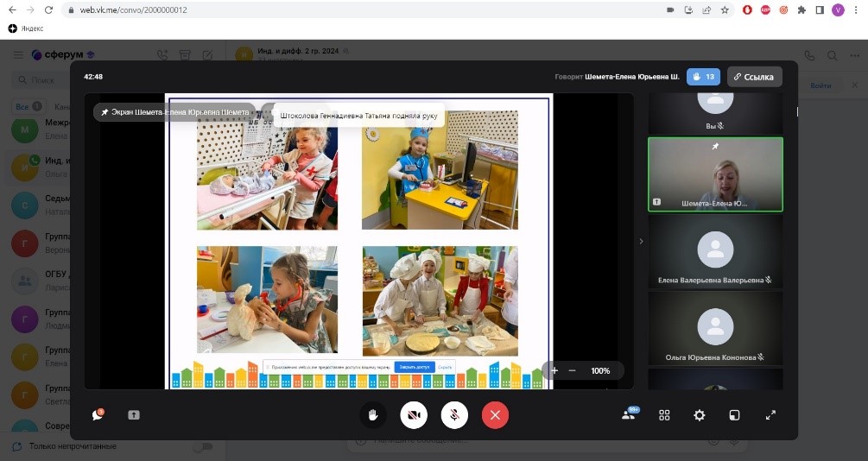The width and height of the screenshot is (868, 461).
Task: Dismiss the raised-hand notification
Action: click(358, 116)
